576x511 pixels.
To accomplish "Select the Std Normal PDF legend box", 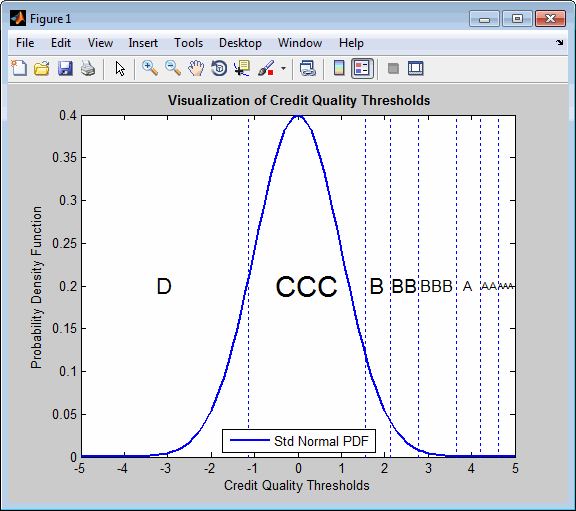I will point(299,441).
